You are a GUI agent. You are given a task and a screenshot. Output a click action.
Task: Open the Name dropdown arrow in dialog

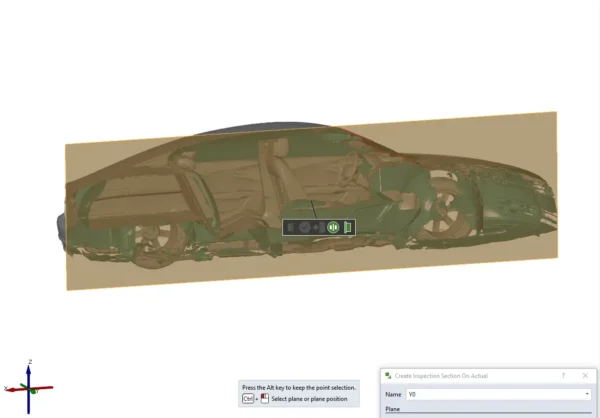click(587, 394)
